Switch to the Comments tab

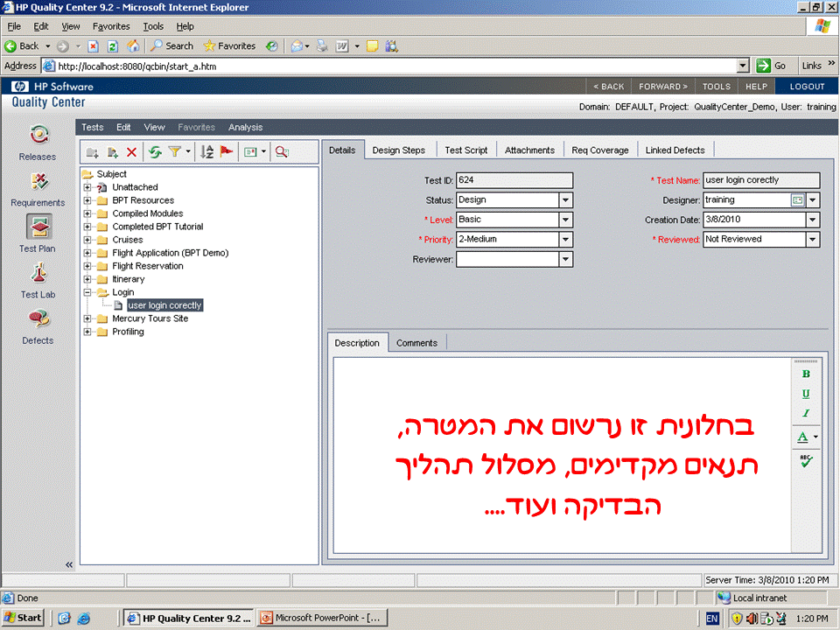(x=416, y=343)
